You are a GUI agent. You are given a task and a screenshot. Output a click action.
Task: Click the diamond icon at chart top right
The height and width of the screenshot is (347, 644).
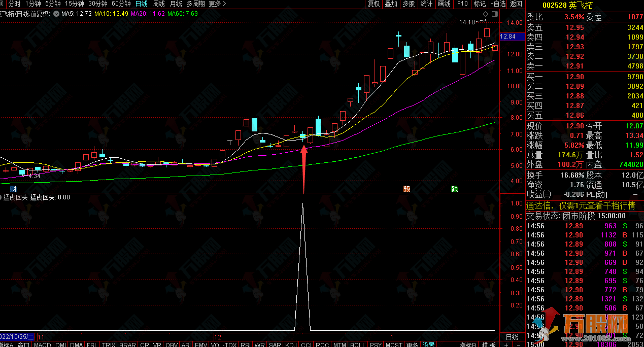pyautogui.click(x=486, y=14)
